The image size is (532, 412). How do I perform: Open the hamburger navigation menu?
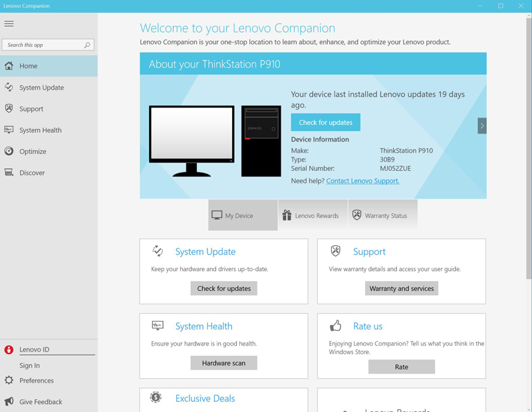click(x=9, y=23)
